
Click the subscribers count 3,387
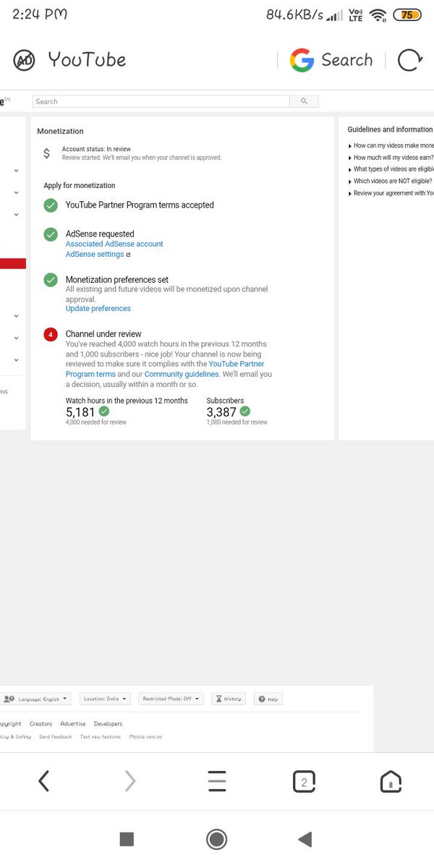point(221,412)
